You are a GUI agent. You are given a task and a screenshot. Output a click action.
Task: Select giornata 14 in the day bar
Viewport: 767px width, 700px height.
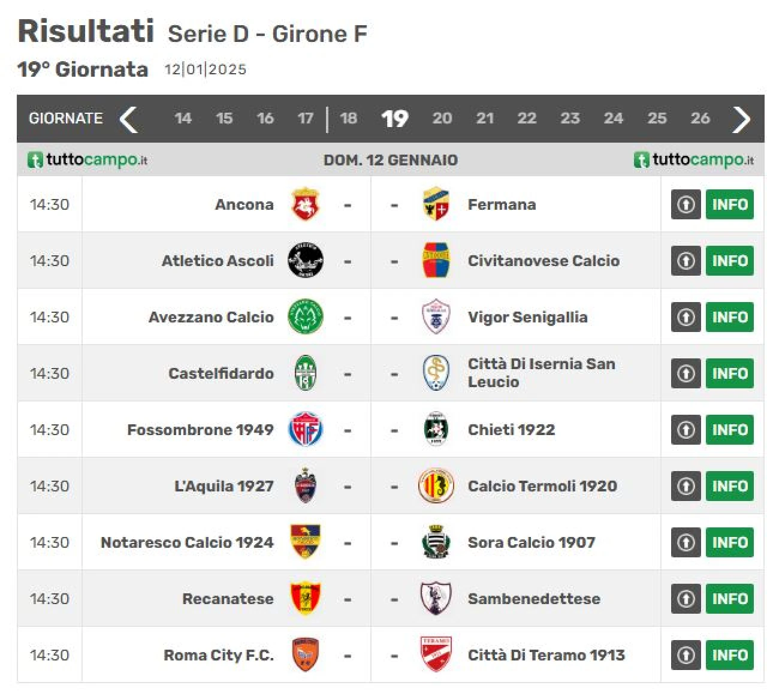(x=183, y=118)
